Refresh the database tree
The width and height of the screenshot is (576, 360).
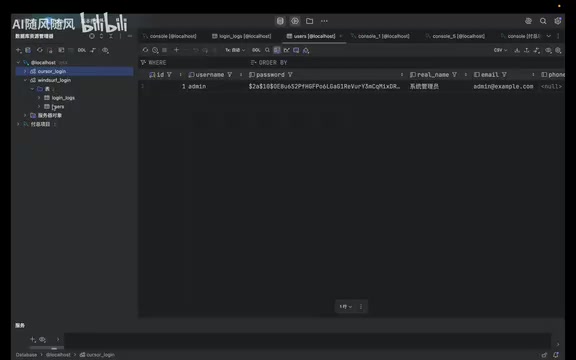(40, 50)
